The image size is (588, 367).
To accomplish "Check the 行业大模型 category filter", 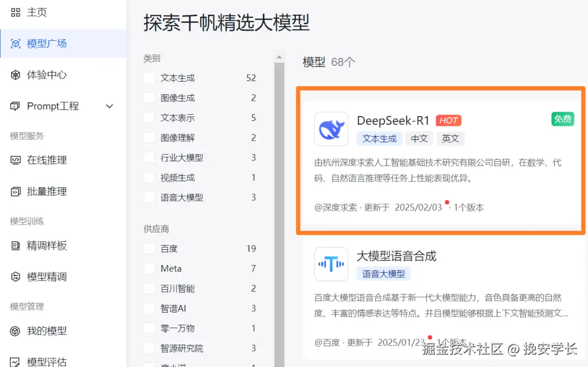I will 149,157.
